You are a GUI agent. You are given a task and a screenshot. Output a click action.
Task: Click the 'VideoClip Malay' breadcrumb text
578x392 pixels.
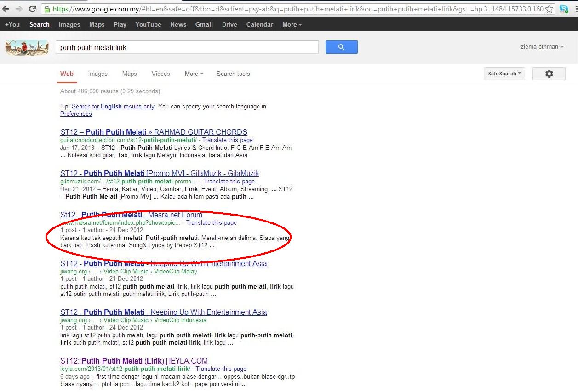(x=176, y=271)
